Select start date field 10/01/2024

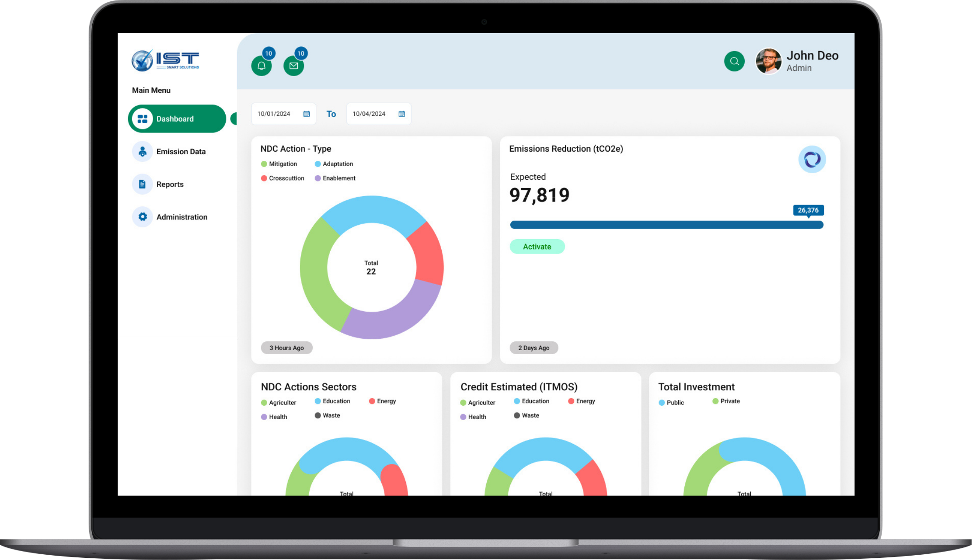click(277, 114)
